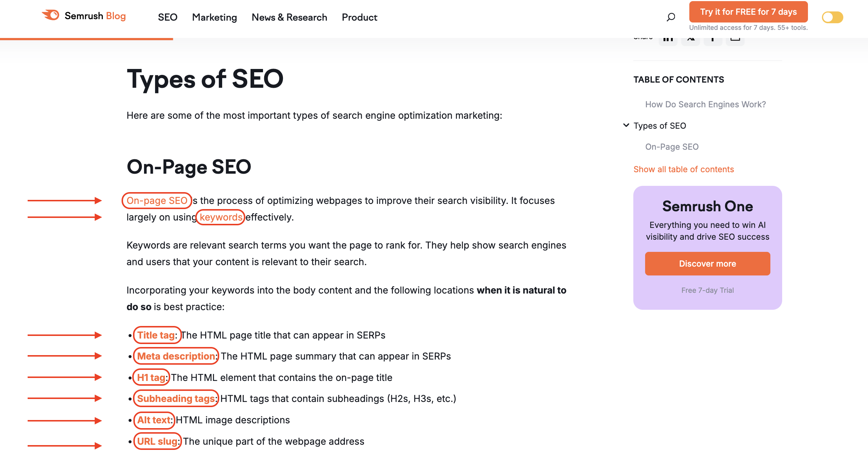Open How Do Search Engines Work? in contents
Image resolution: width=868 pixels, height=458 pixels.
point(706,104)
